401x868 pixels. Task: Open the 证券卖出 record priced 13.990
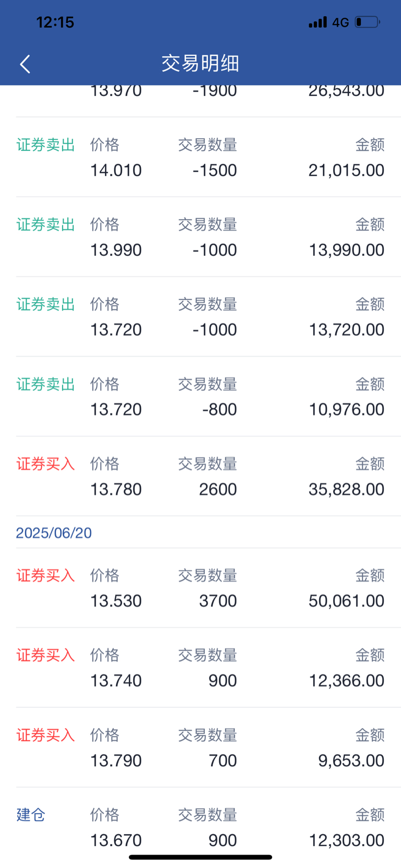pos(200,237)
